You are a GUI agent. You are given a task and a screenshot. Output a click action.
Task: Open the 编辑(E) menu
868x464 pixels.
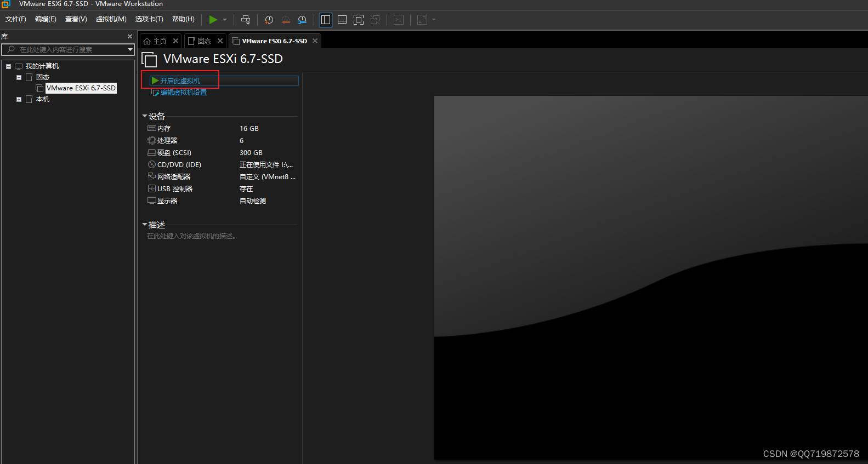coord(46,19)
